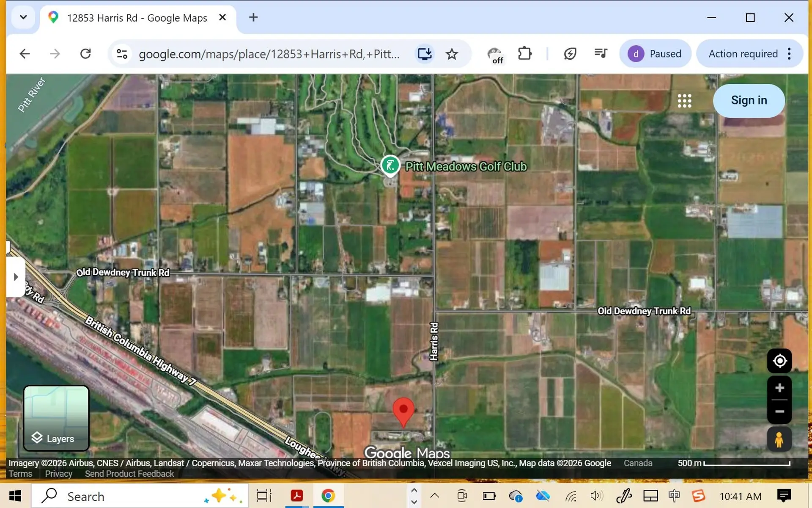The image size is (812, 508).
Task: Open a new browser tab
Action: [253, 17]
